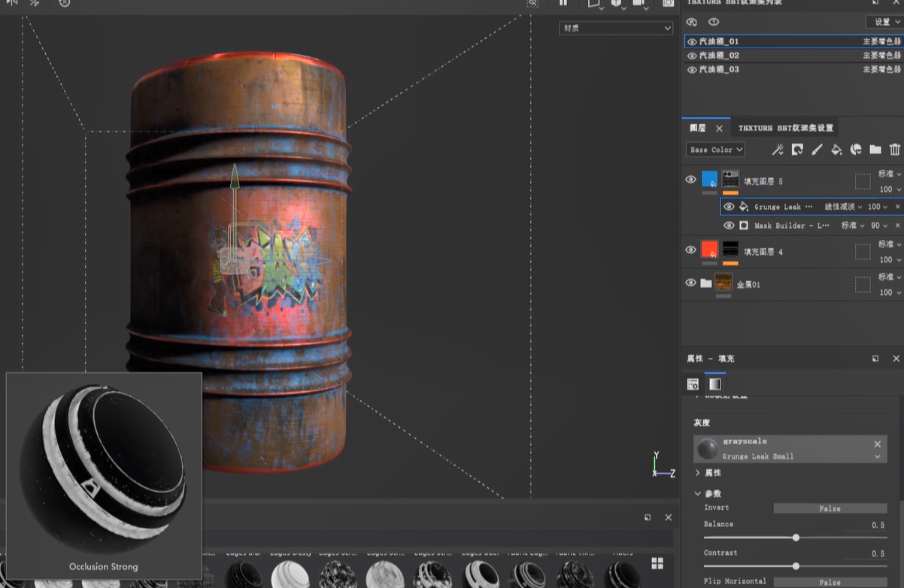
Task: Remove the Grunge Leak Small grayscale resource
Action: point(877,444)
